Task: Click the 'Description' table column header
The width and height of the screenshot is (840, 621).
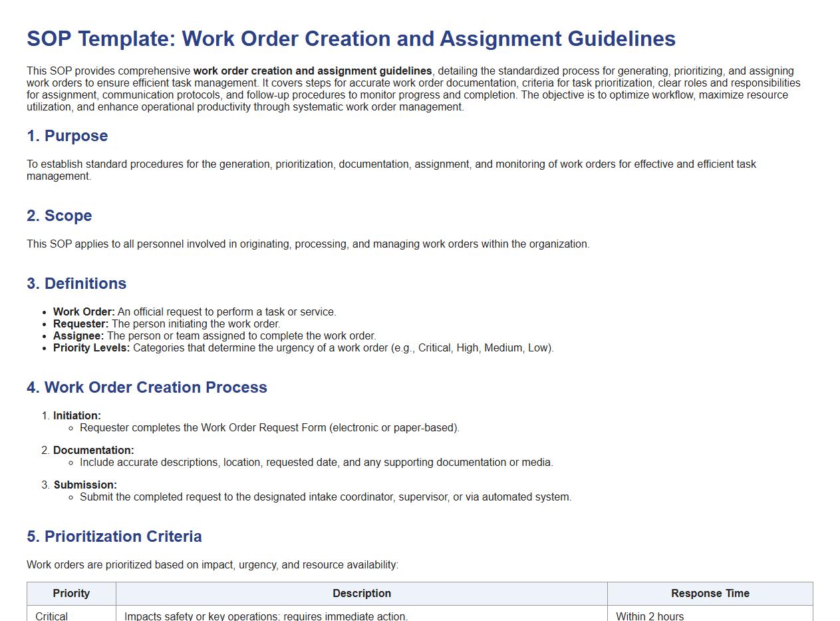Action: 362,594
